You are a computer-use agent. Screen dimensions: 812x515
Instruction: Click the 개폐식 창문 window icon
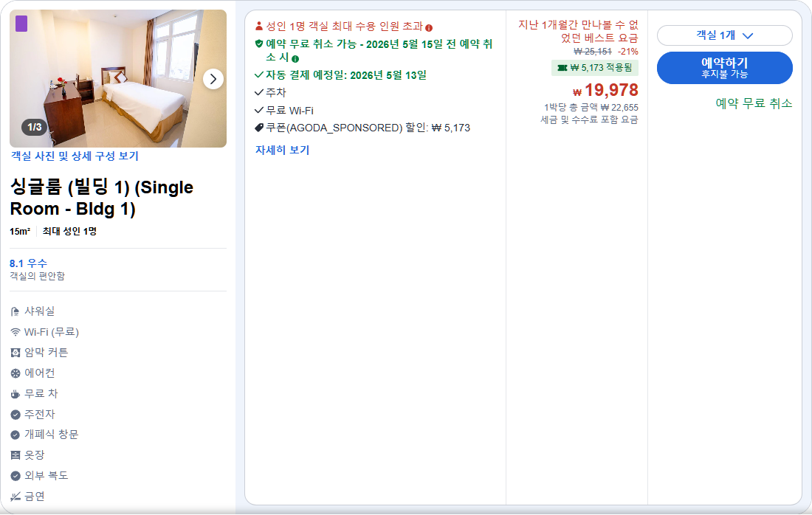click(x=17, y=435)
